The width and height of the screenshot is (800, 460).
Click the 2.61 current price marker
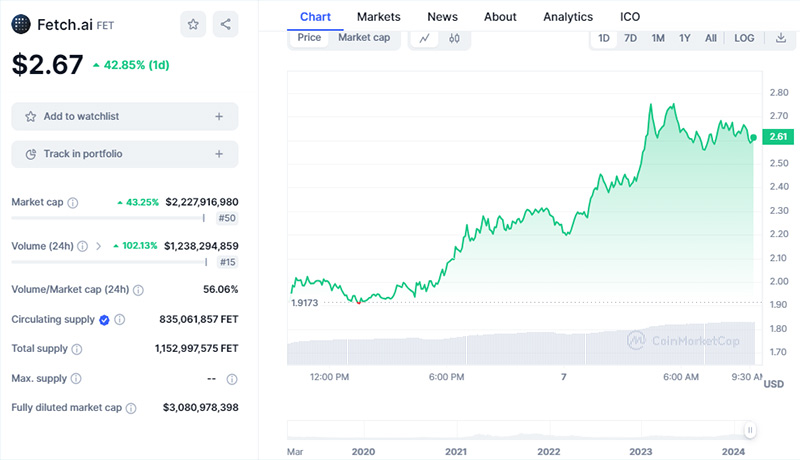(x=777, y=137)
